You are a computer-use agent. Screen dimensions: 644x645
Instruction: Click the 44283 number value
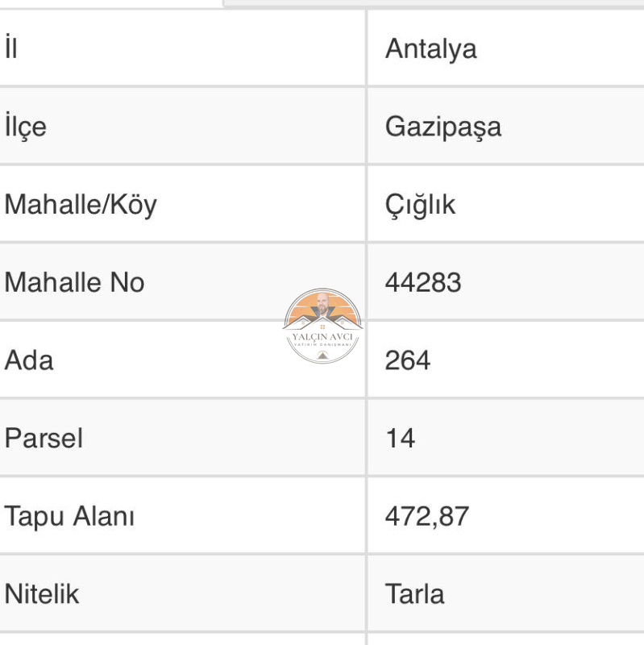click(x=423, y=283)
